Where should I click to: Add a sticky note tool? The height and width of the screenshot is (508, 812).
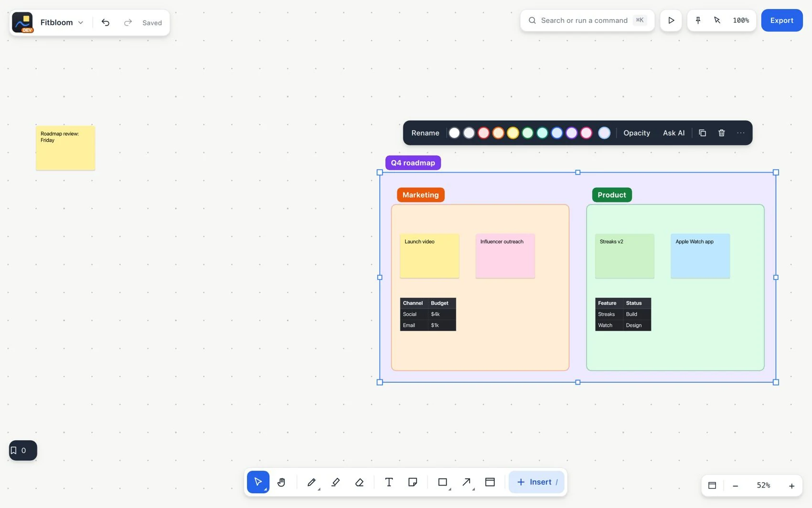413,482
